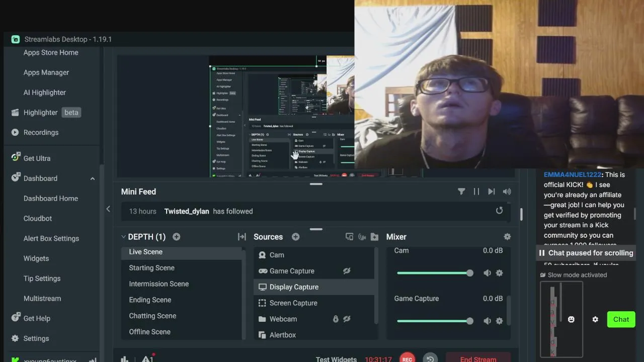Click the Get Help icon
The image size is (644, 362).
[15, 318]
